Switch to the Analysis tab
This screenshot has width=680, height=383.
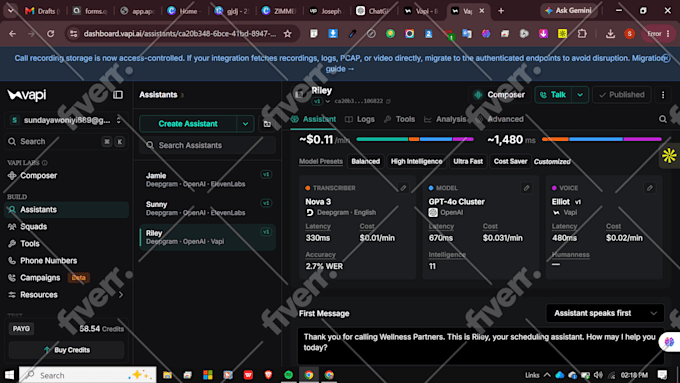tap(445, 119)
